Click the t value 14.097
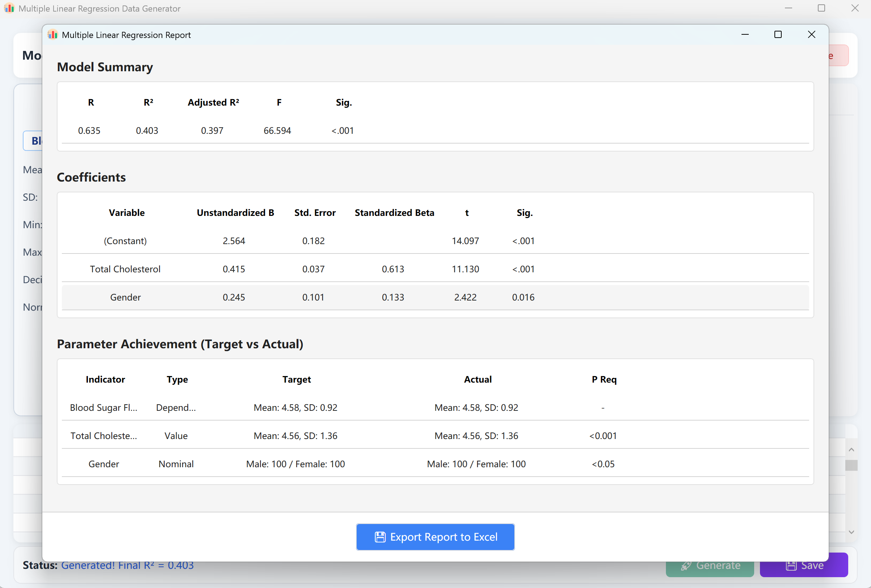This screenshot has height=588, width=871. coord(466,240)
